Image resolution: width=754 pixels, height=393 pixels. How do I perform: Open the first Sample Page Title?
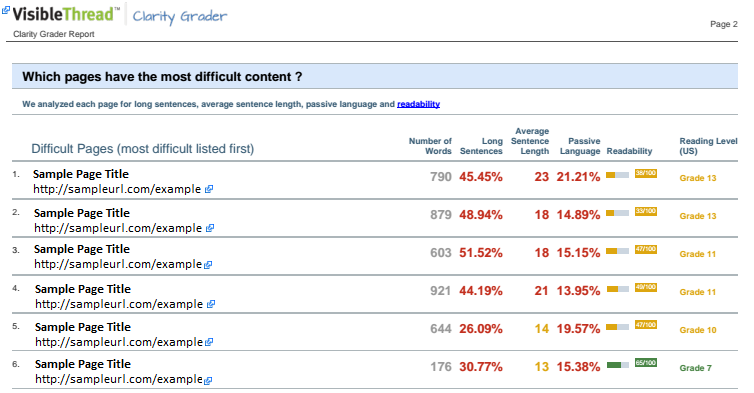pyautogui.click(x=81, y=174)
